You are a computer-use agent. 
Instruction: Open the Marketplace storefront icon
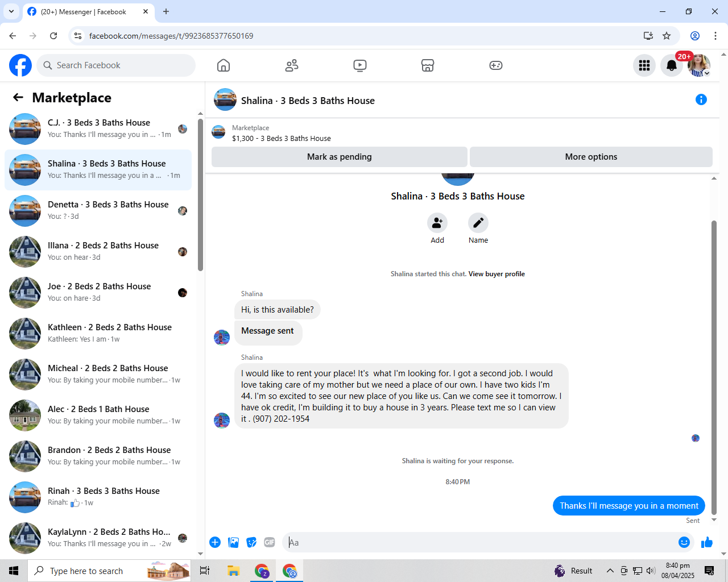coord(428,65)
